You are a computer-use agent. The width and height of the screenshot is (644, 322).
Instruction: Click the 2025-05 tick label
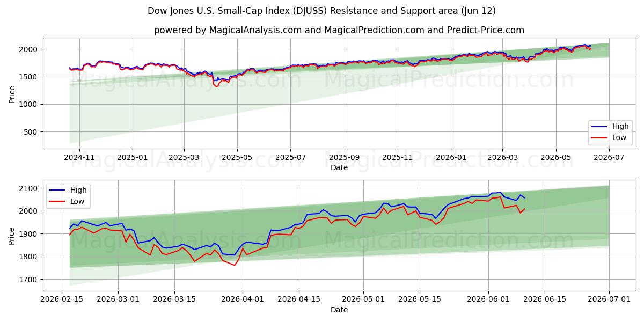[x=237, y=157]
